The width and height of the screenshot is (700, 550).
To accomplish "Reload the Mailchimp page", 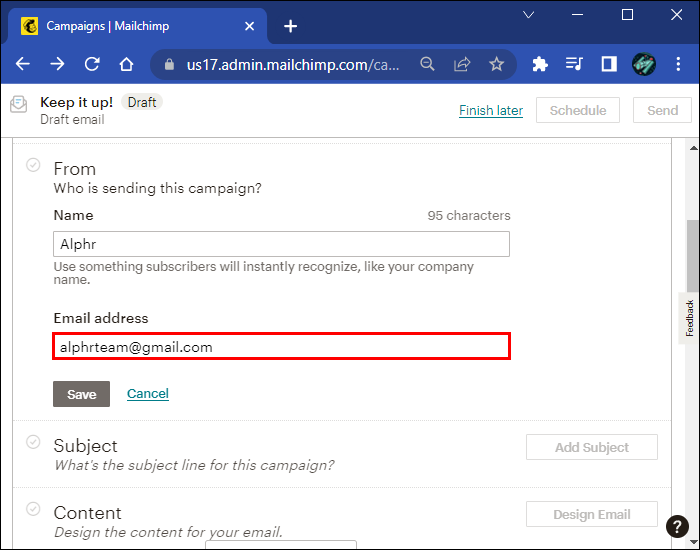I will (x=92, y=64).
